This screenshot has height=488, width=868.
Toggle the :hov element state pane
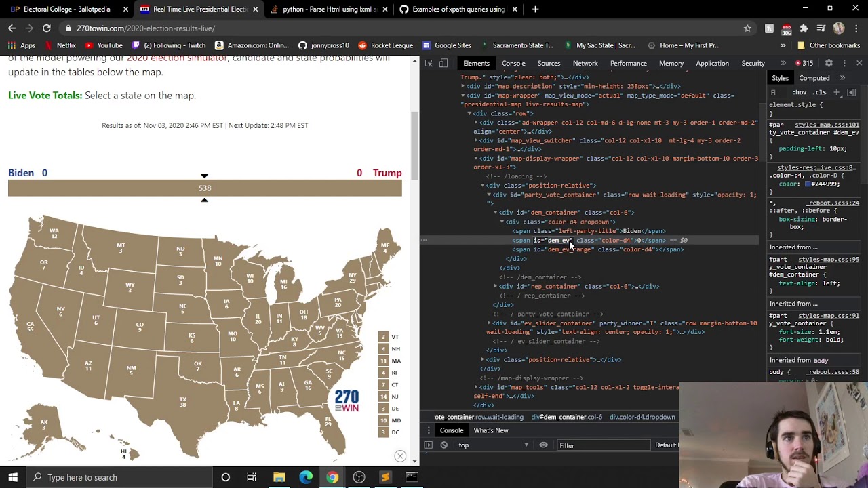800,92
